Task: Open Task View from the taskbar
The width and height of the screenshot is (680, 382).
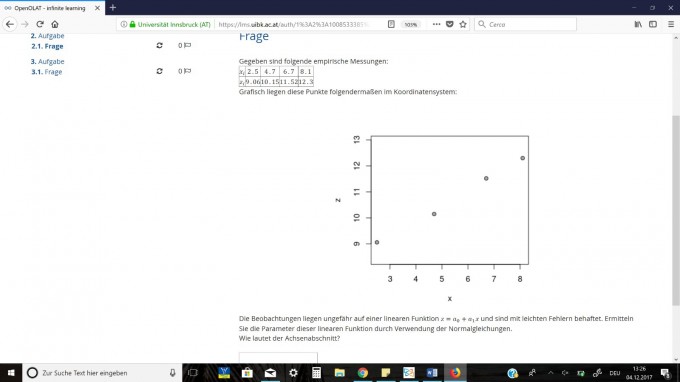Action: 193,373
